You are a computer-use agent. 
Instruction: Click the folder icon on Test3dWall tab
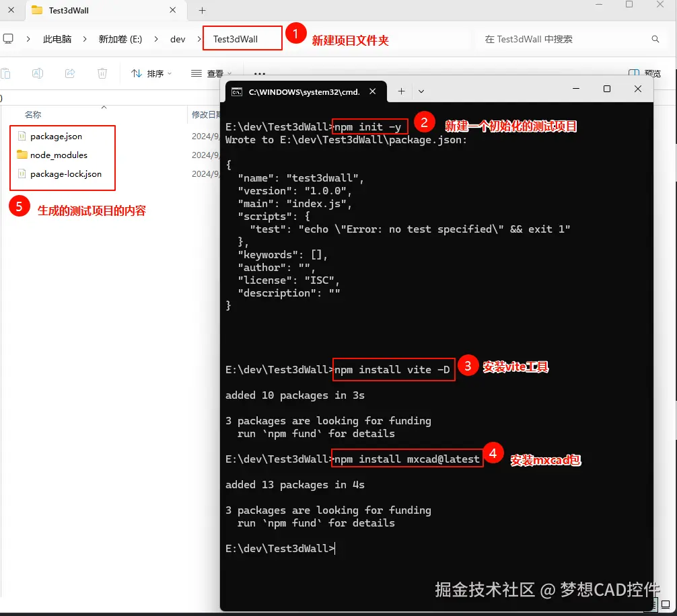pyautogui.click(x=37, y=10)
